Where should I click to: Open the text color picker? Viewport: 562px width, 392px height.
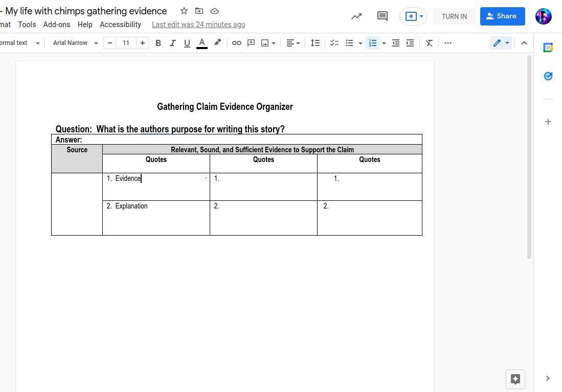coord(202,43)
